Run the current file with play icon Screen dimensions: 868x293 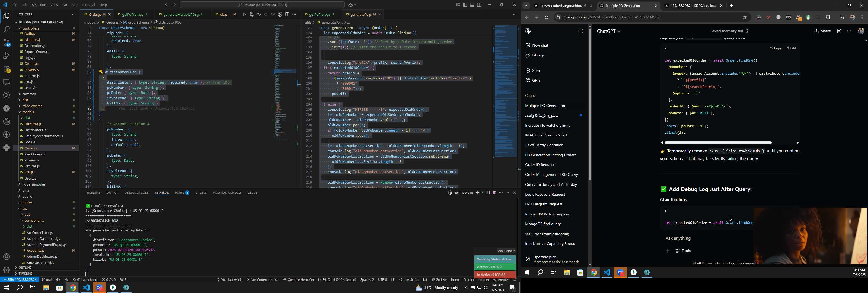coord(244,14)
